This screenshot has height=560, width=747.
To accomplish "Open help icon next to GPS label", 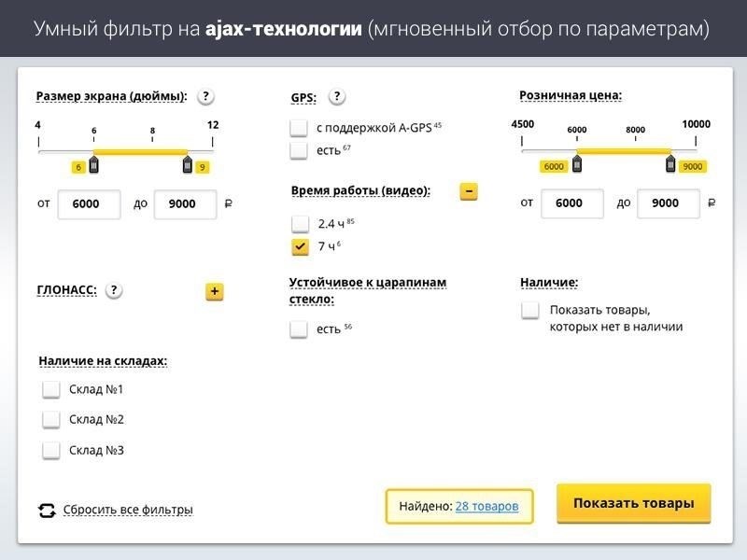I will point(337,97).
